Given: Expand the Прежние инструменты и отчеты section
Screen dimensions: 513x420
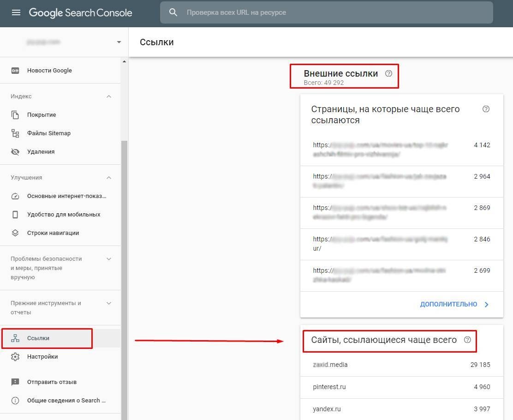Looking at the screenshot, I should click(109, 303).
